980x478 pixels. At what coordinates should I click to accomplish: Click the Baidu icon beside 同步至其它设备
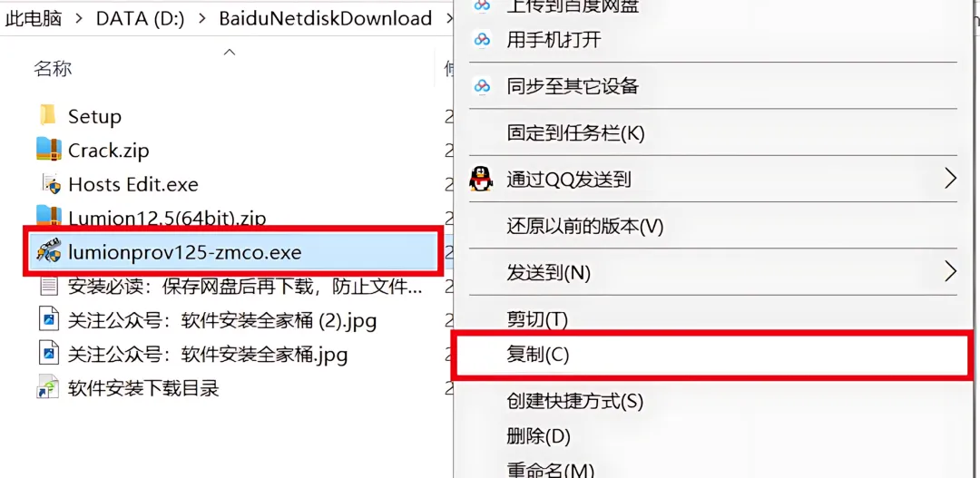click(482, 85)
